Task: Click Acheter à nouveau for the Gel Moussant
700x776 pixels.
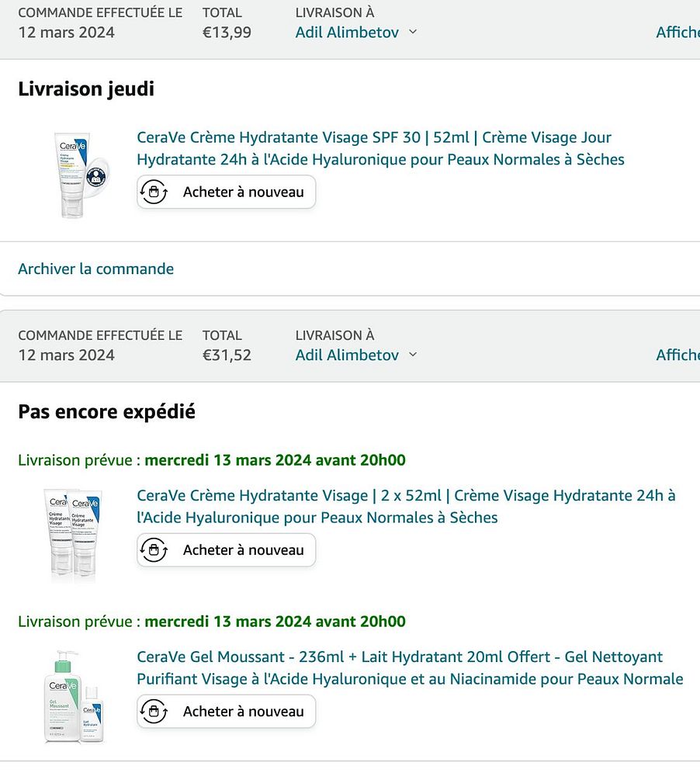Action: point(227,711)
